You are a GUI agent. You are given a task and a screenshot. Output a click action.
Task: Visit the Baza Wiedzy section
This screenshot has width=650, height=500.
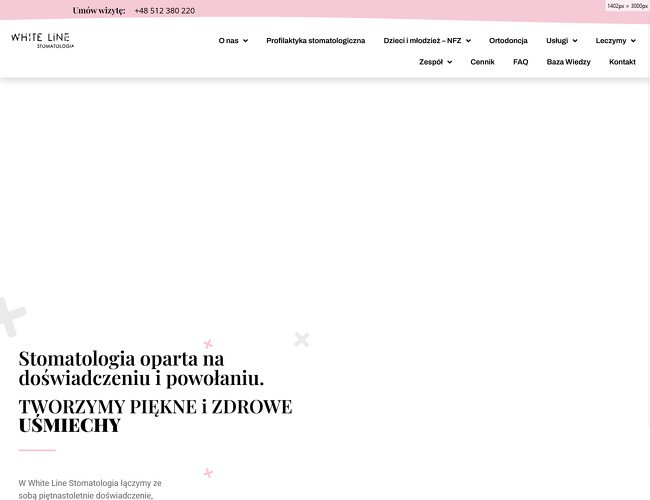[x=568, y=62]
